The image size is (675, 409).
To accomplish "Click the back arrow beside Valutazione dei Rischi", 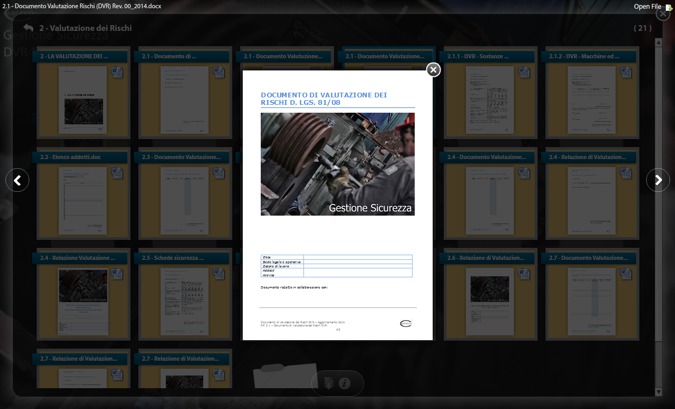I will (28, 28).
